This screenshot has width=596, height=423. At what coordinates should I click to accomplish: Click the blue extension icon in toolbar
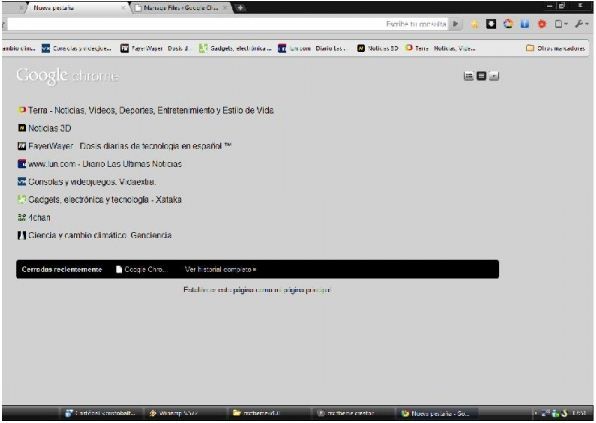(x=525, y=24)
